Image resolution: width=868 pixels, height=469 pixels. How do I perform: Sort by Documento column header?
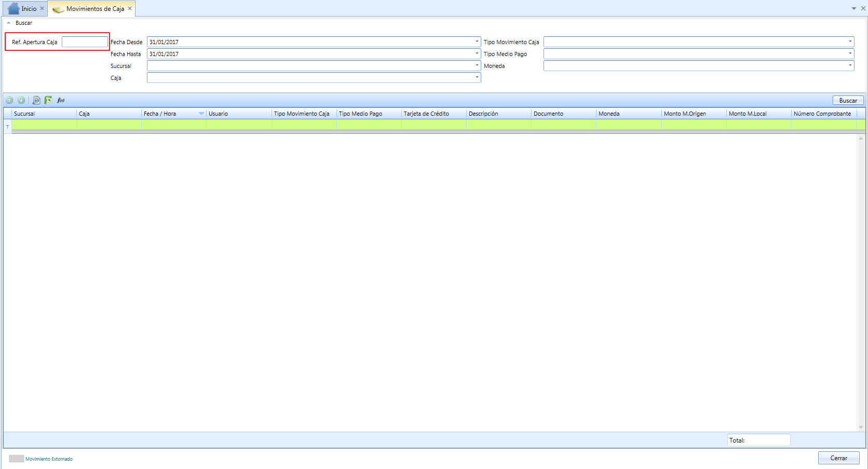[564, 114]
